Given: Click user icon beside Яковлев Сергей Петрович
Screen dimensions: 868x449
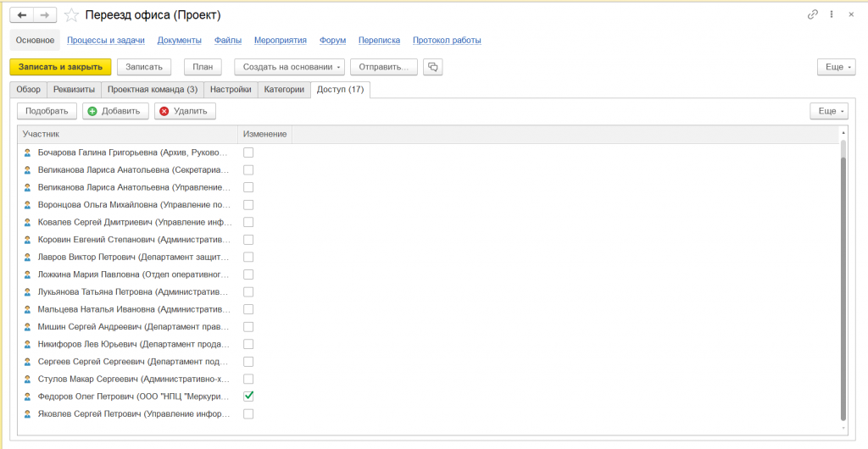Looking at the screenshot, I should (x=27, y=413).
